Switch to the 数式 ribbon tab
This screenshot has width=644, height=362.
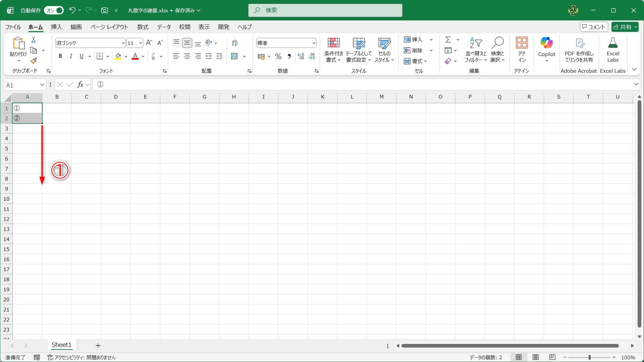click(x=143, y=27)
